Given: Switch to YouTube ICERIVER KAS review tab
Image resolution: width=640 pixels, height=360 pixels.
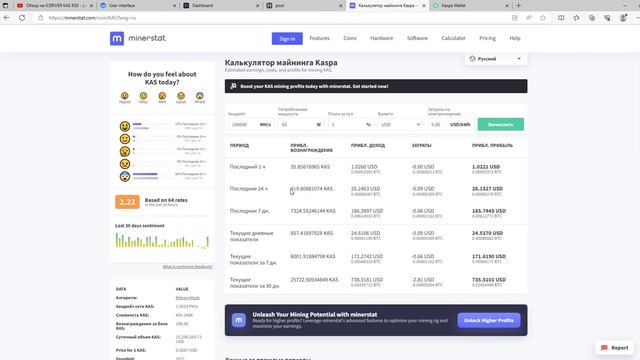Looking at the screenshot, I should click(x=55, y=6).
